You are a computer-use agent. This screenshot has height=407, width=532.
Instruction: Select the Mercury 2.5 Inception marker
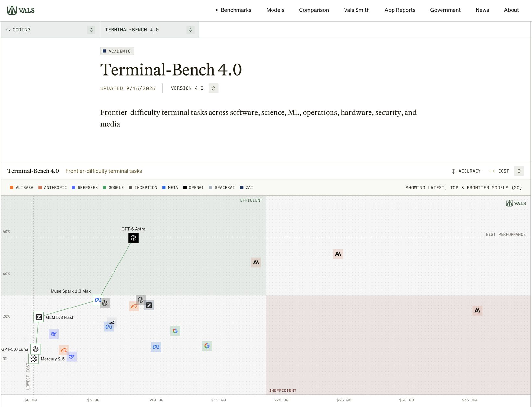click(33, 359)
